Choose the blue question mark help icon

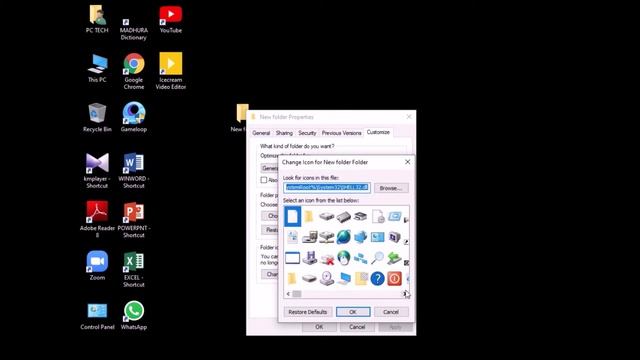(x=378, y=279)
